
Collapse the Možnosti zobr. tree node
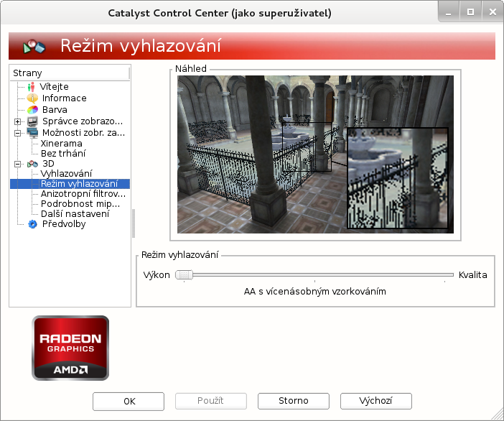coord(18,133)
